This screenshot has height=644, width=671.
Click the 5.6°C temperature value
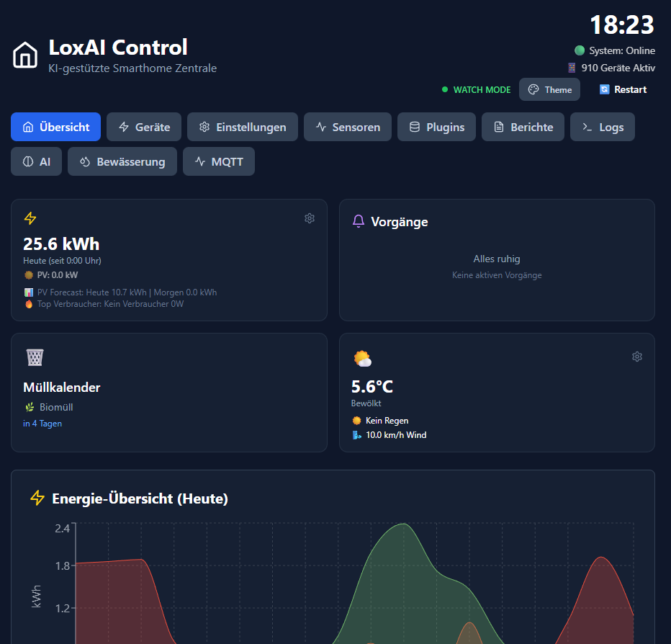coord(372,387)
